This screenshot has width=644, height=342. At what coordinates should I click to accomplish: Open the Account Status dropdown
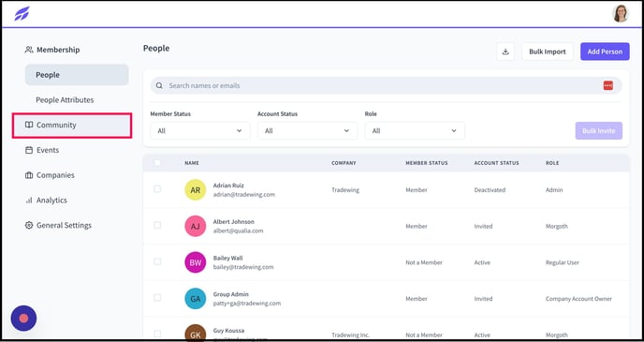[x=307, y=131]
